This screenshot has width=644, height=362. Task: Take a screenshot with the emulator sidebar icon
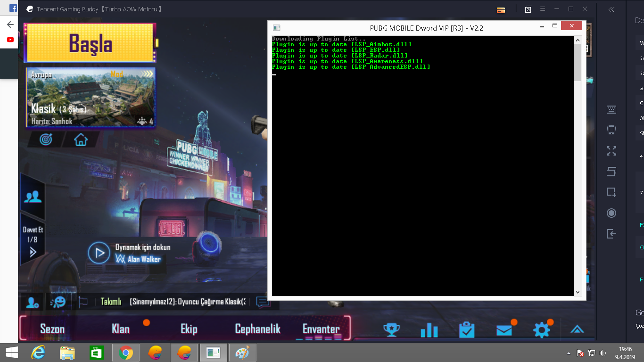tap(611, 192)
